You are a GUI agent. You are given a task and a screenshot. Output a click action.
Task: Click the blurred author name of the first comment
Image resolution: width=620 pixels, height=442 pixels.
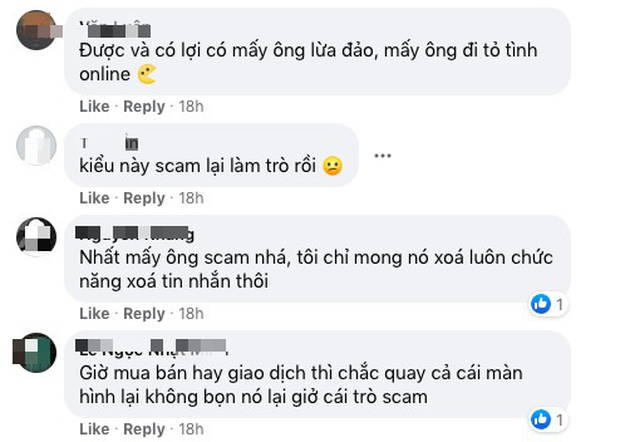click(x=115, y=30)
